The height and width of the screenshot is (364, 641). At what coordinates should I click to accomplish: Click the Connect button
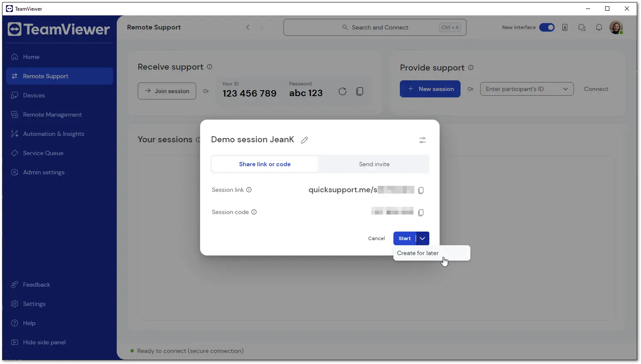tap(596, 89)
